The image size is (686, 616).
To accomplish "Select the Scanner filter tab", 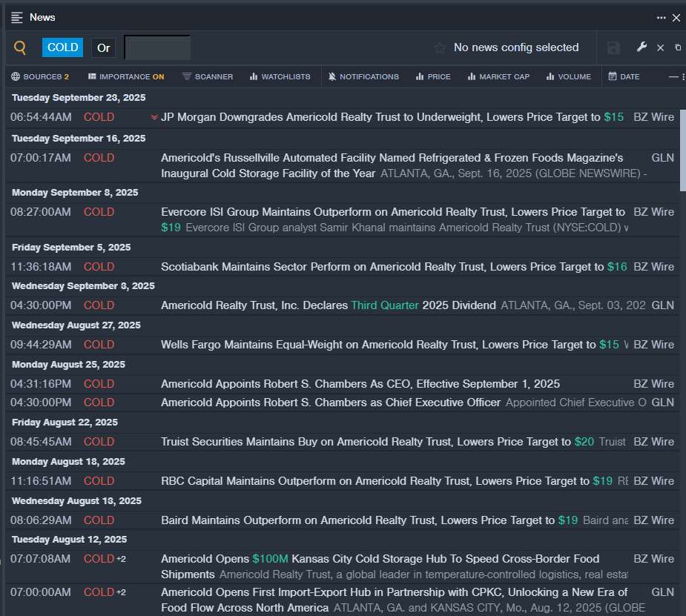I will click(x=208, y=76).
